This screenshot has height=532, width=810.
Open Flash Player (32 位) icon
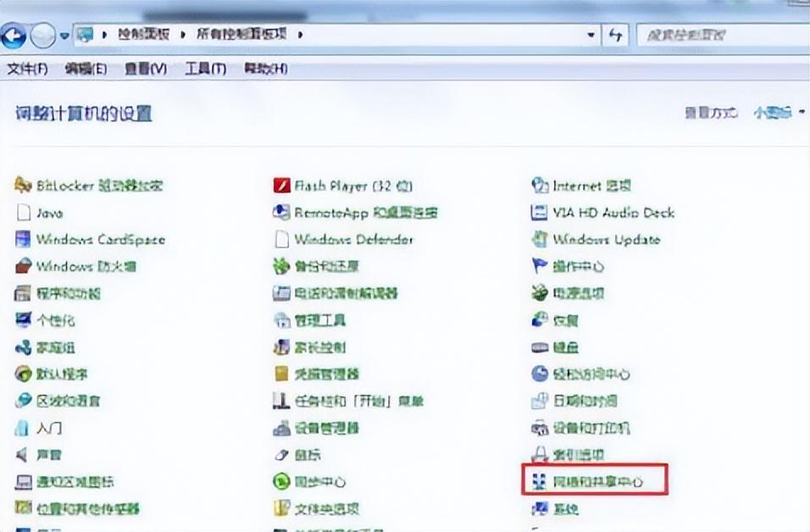tap(281, 185)
